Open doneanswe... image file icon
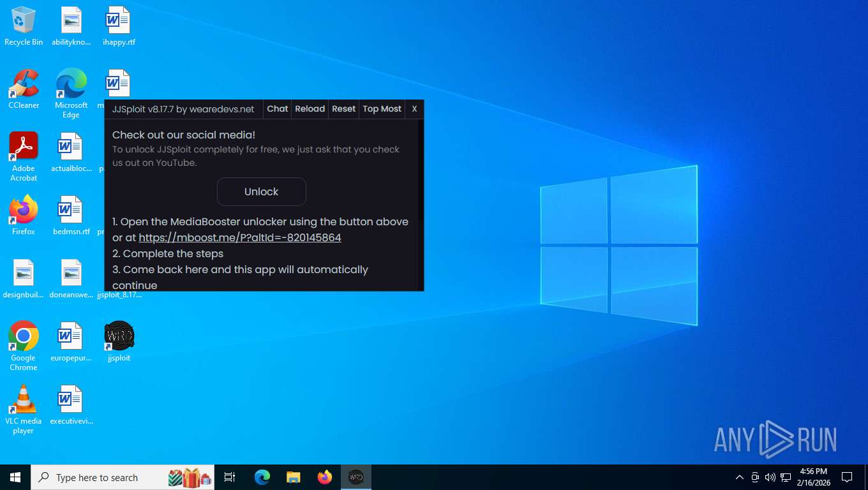 point(71,279)
